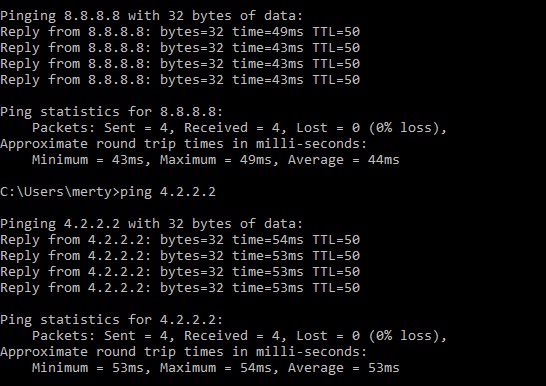Select the 'Ping statistics for 4.2.2.2:' heading
The width and height of the screenshot is (546, 386).
pyautogui.click(x=111, y=320)
